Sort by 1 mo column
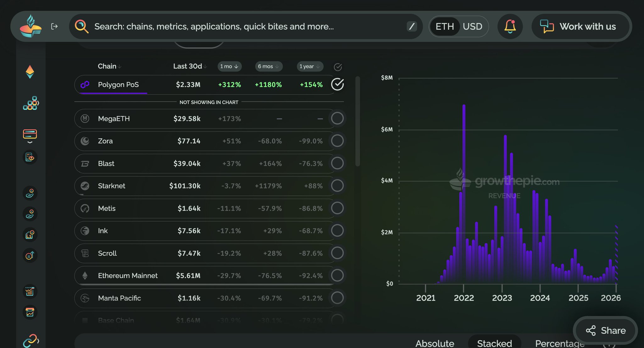Screen dimensions: 644x348 229,66
